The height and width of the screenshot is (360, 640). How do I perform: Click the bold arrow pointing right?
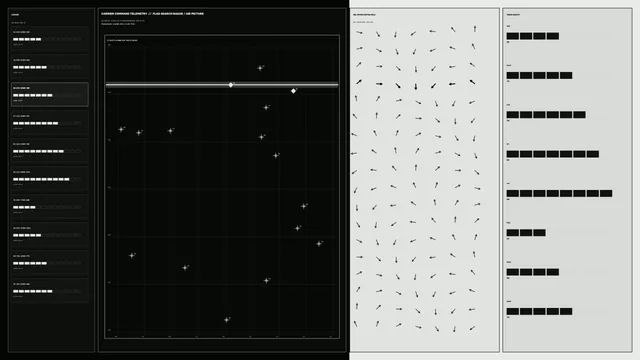379,84
